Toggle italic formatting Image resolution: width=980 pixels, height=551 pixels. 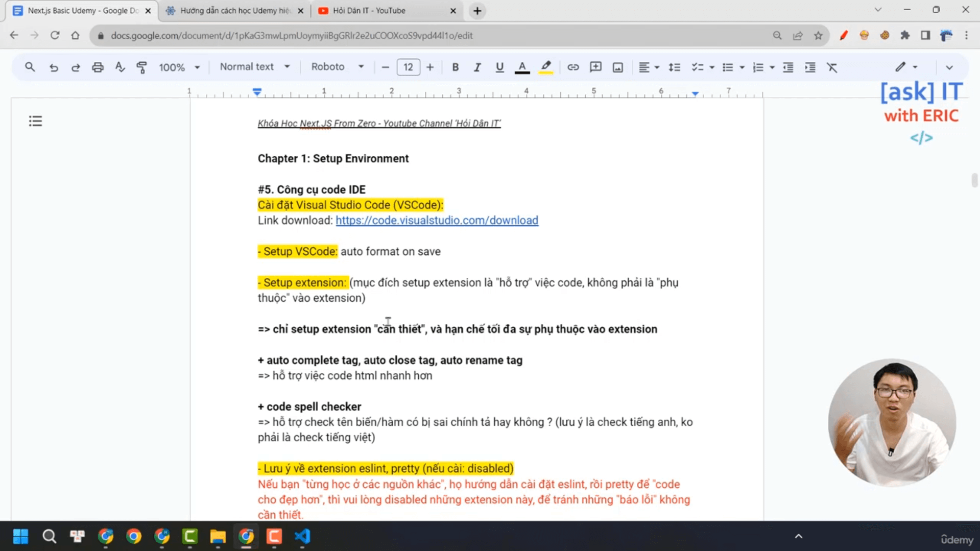click(x=477, y=67)
